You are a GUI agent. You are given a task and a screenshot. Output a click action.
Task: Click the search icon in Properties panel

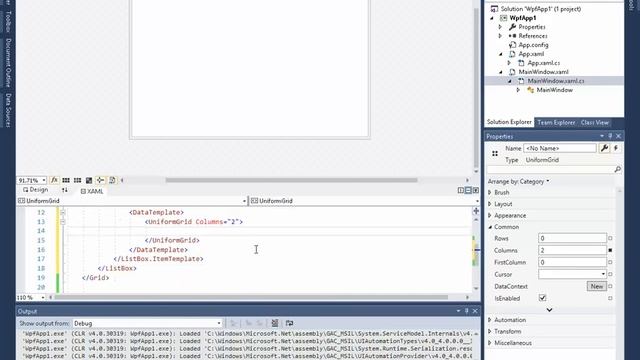tap(618, 169)
